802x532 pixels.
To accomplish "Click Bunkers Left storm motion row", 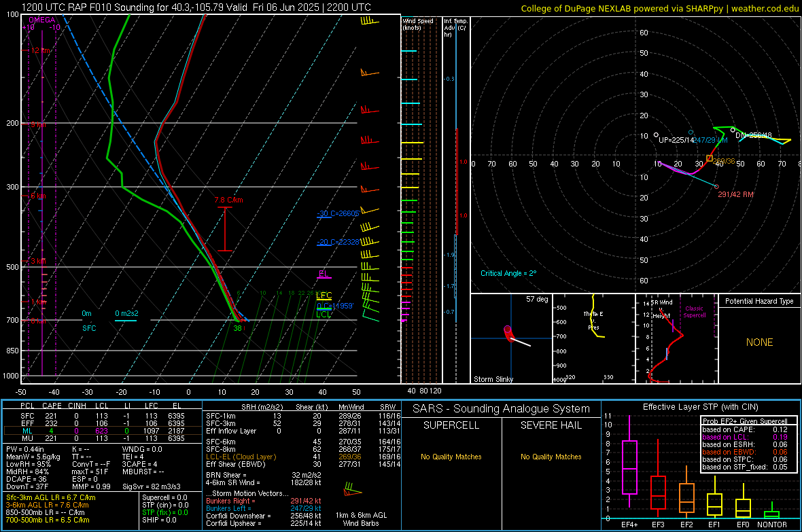I will [x=264, y=508].
